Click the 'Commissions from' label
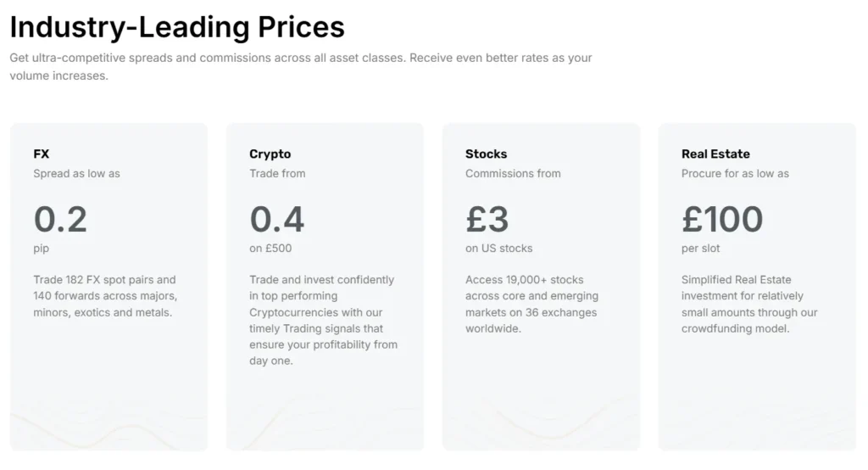The image size is (868, 470). coord(513,173)
